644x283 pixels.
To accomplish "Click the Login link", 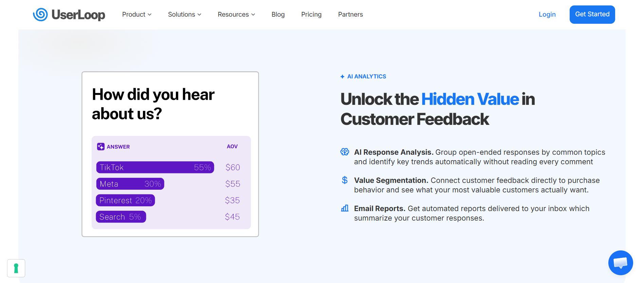I will pyautogui.click(x=547, y=14).
